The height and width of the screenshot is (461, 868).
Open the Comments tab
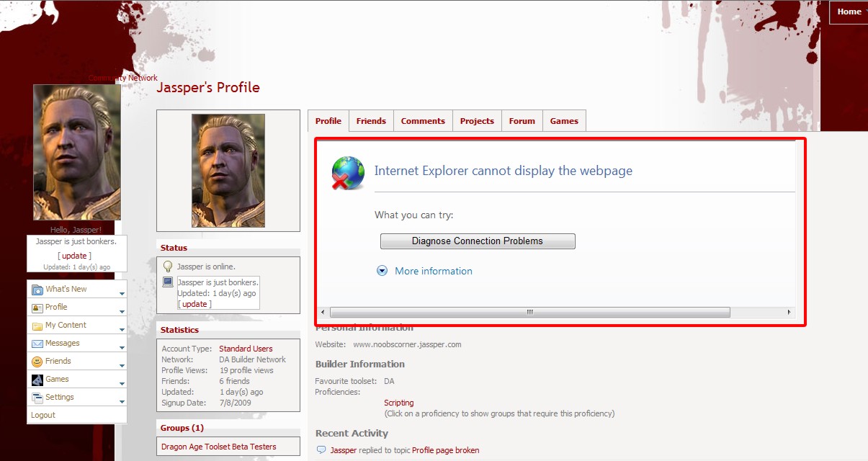click(x=423, y=121)
